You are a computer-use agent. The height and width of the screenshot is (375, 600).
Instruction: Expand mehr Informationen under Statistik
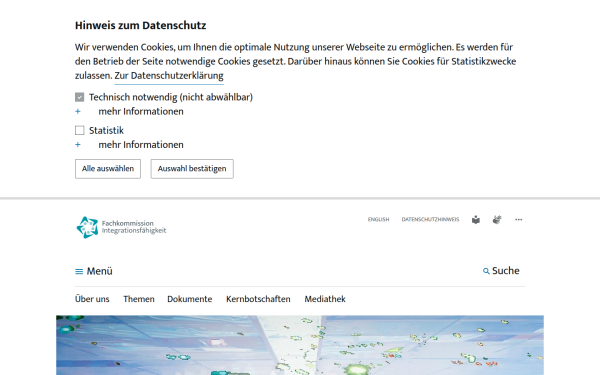[x=129, y=145]
